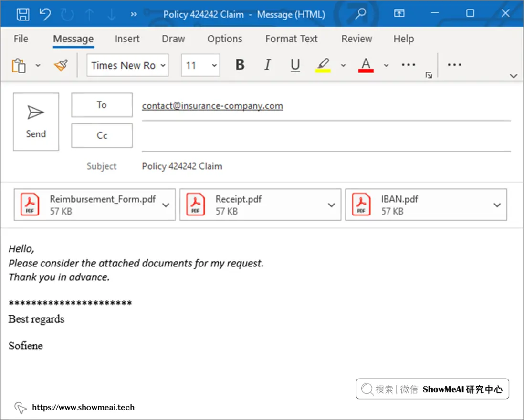Screen dimensions: 524x420
Task: Open the Options tab
Action: coord(225,39)
